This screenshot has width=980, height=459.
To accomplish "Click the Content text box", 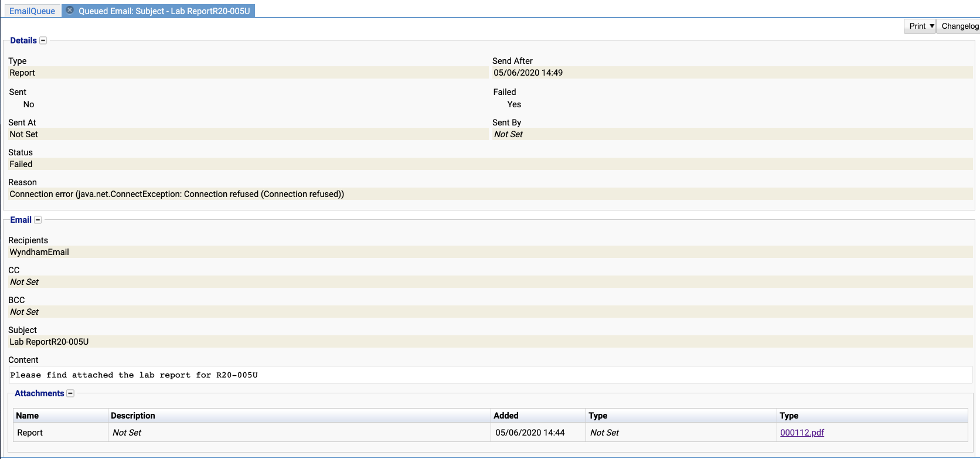I will tap(490, 375).
